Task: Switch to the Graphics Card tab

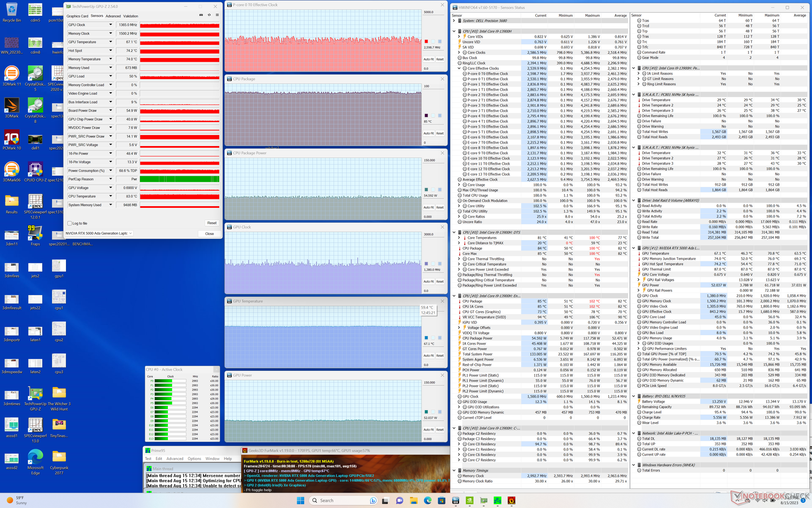Action: [77, 16]
